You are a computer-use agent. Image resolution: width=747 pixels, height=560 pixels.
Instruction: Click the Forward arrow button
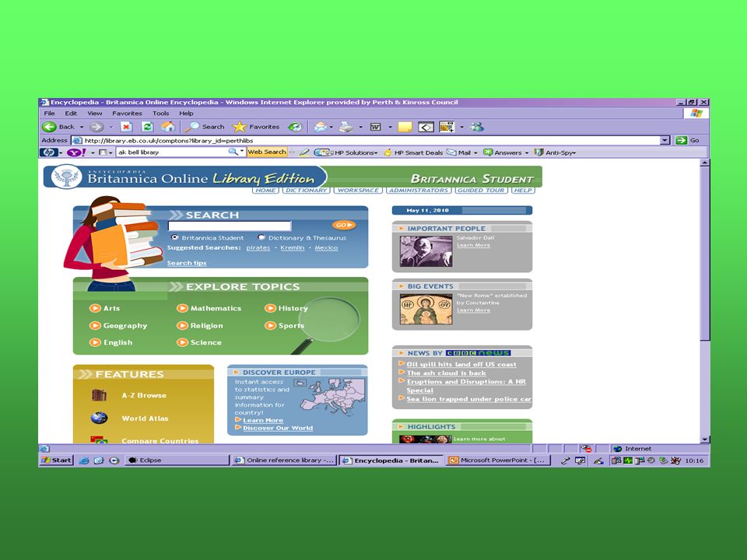pos(96,127)
